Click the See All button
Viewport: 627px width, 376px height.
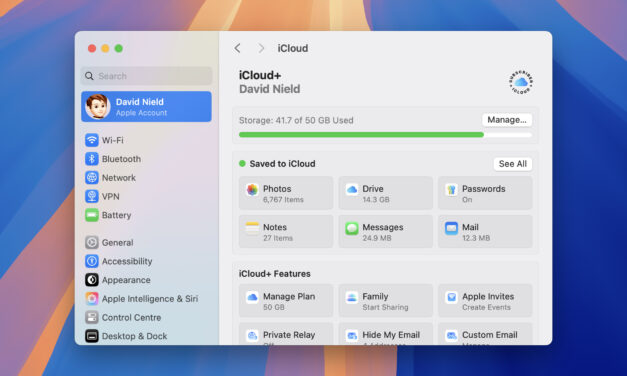(513, 164)
